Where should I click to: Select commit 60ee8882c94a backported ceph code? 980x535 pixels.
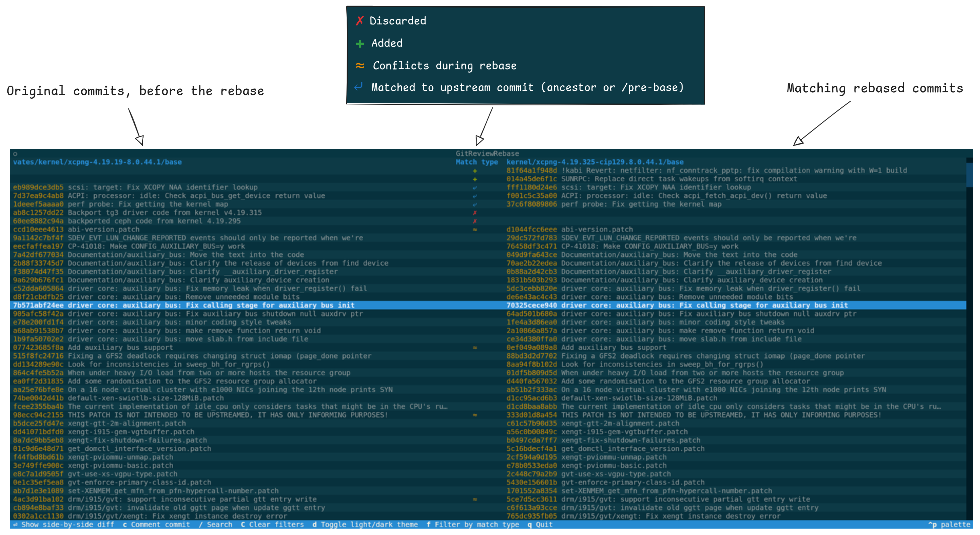click(127, 221)
